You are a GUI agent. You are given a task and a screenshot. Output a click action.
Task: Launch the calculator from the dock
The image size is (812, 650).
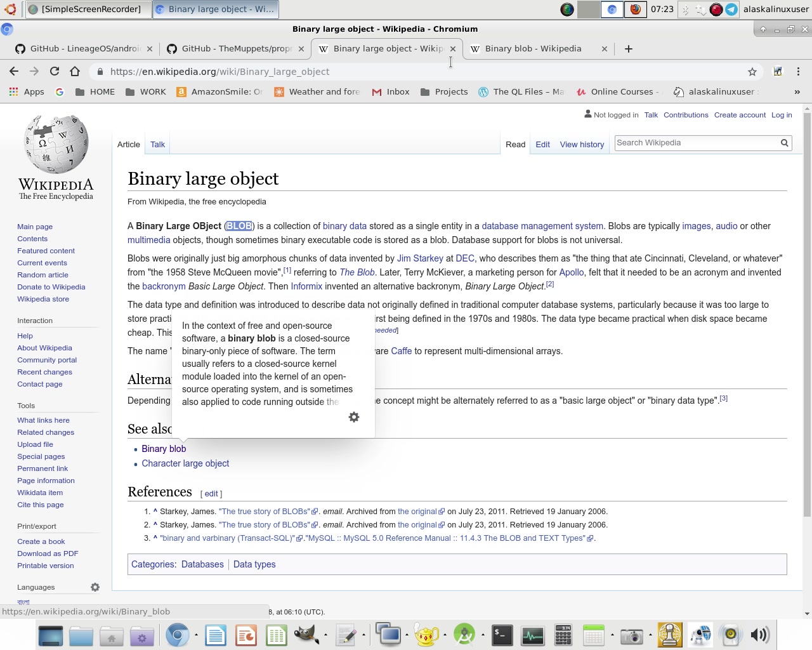tap(563, 635)
